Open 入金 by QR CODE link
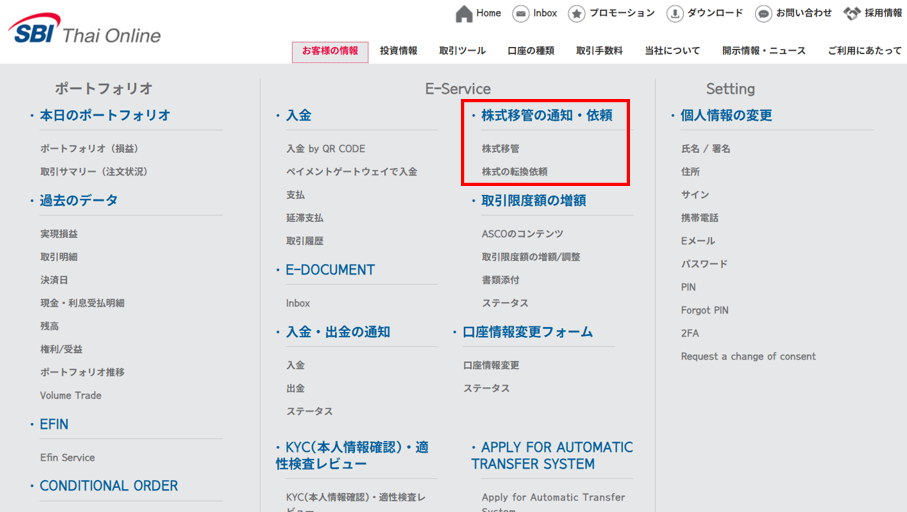The image size is (907, 512). click(326, 149)
